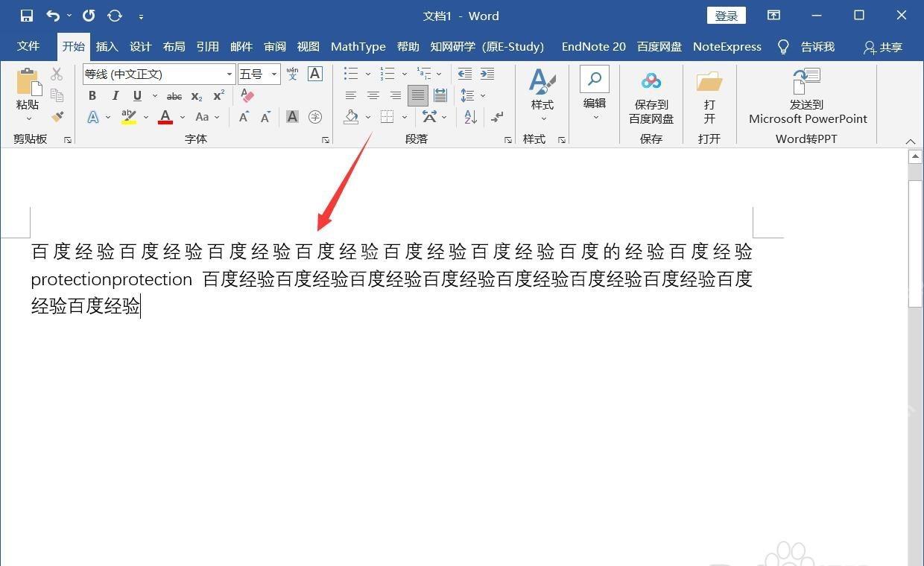Decrease paragraph indent
924x566 pixels.
pyautogui.click(x=464, y=74)
